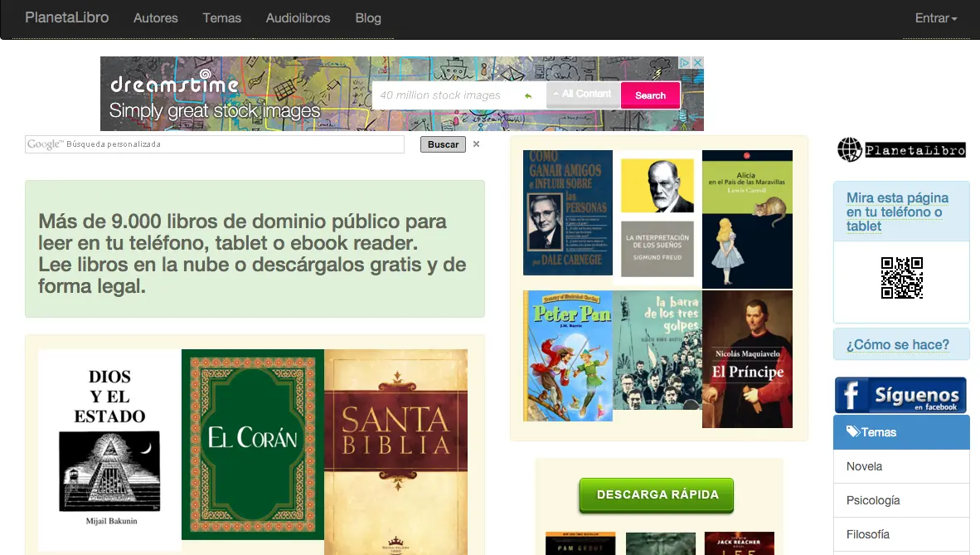Open the Peter Pan book cover
The image size is (980, 555).
tap(567, 355)
